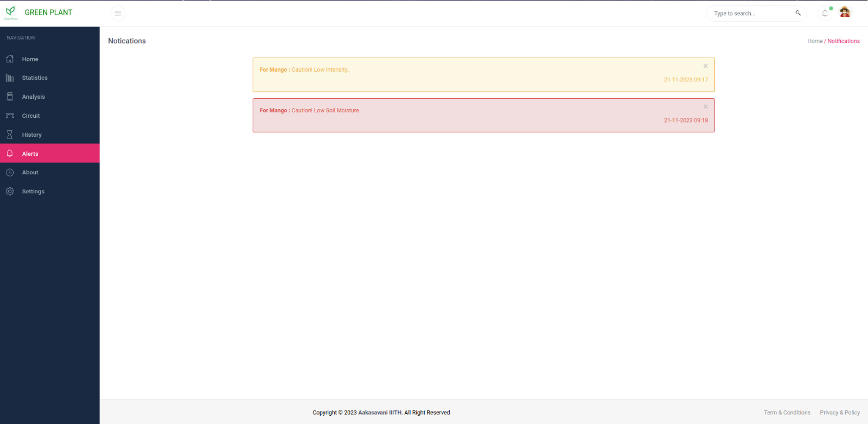Open the Privacy & Policy link
The width and height of the screenshot is (868, 424).
(x=839, y=413)
